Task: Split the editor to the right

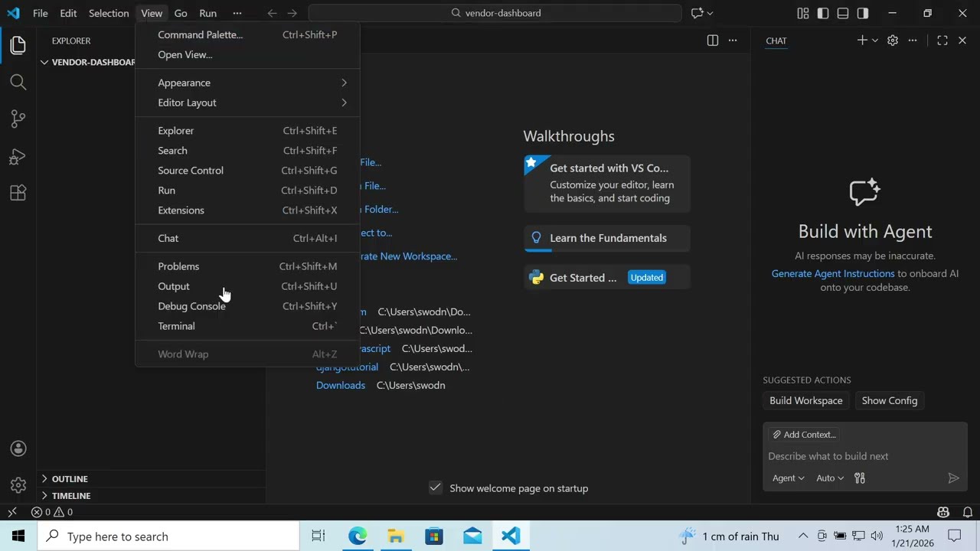Action: (x=713, y=41)
